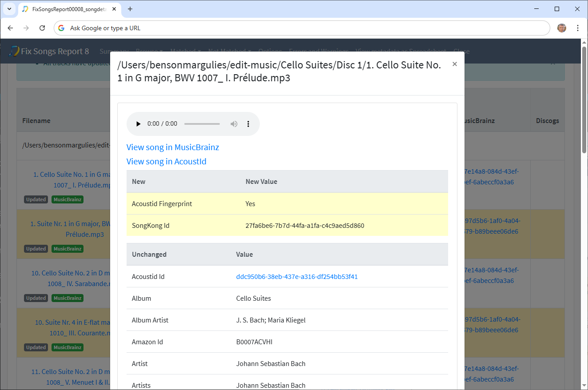Open Chrome three-dot menu
The width and height of the screenshot is (588, 390).
click(578, 28)
